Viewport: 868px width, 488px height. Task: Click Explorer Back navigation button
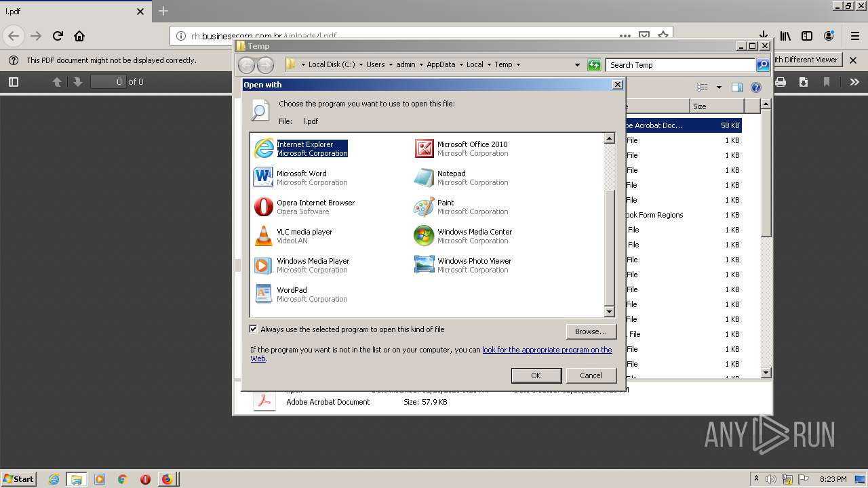click(246, 65)
